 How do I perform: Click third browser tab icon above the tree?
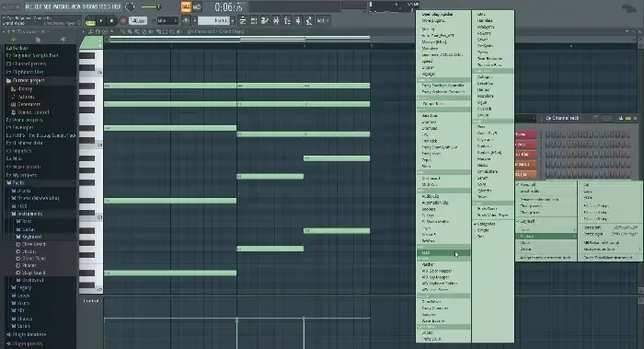click(x=63, y=40)
